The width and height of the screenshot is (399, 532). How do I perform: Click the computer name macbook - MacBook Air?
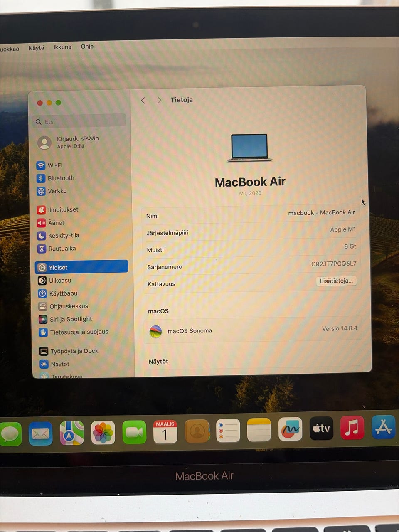pos(322,212)
